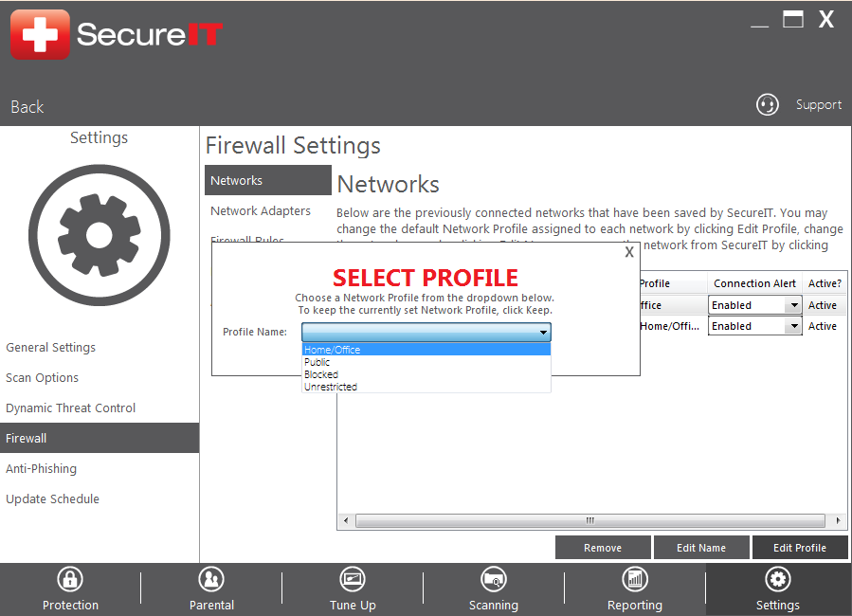Select Firewall in the settings sidebar
The height and width of the screenshot is (616, 852).
100,438
